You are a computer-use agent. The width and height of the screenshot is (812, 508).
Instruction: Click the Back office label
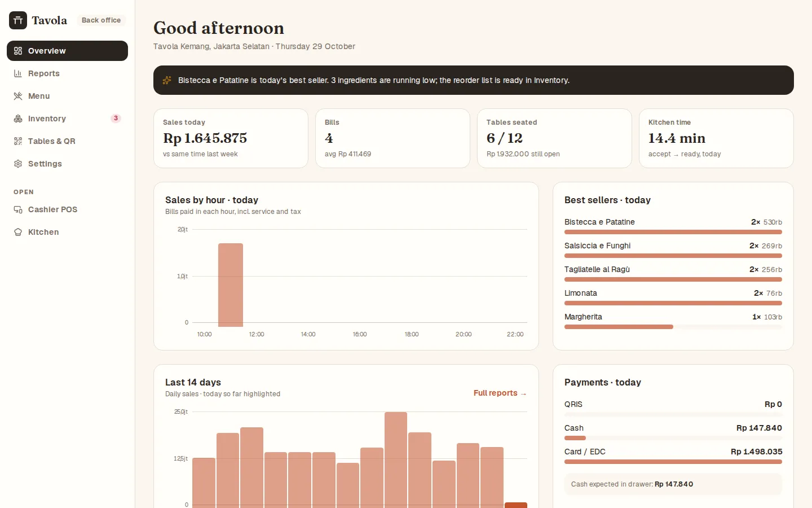pos(101,20)
